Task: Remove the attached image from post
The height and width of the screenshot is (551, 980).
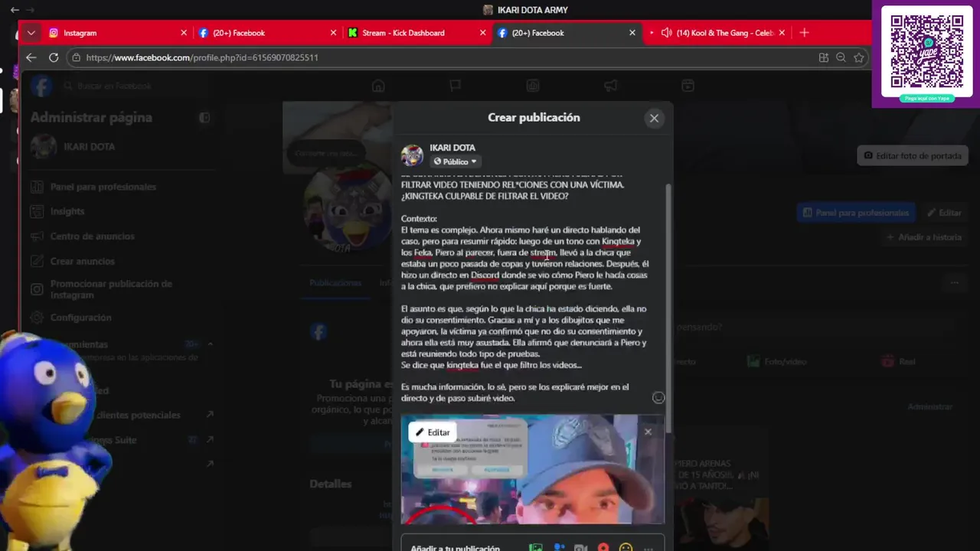Action: click(648, 432)
